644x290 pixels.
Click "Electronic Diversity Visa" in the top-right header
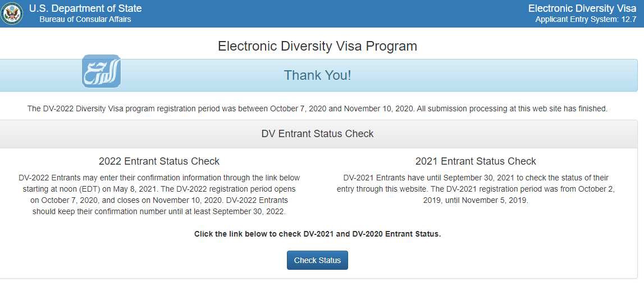pyautogui.click(x=582, y=8)
